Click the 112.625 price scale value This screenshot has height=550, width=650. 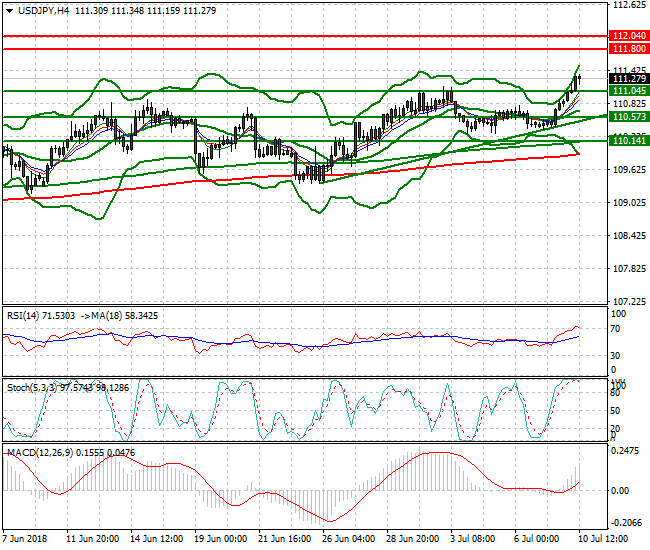pyautogui.click(x=629, y=5)
